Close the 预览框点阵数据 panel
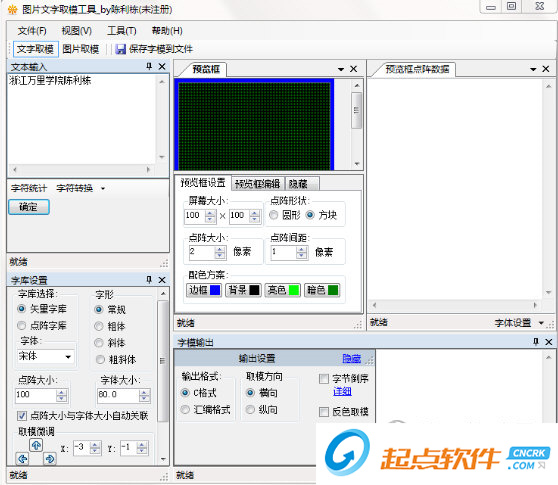The image size is (558, 485). click(x=546, y=69)
